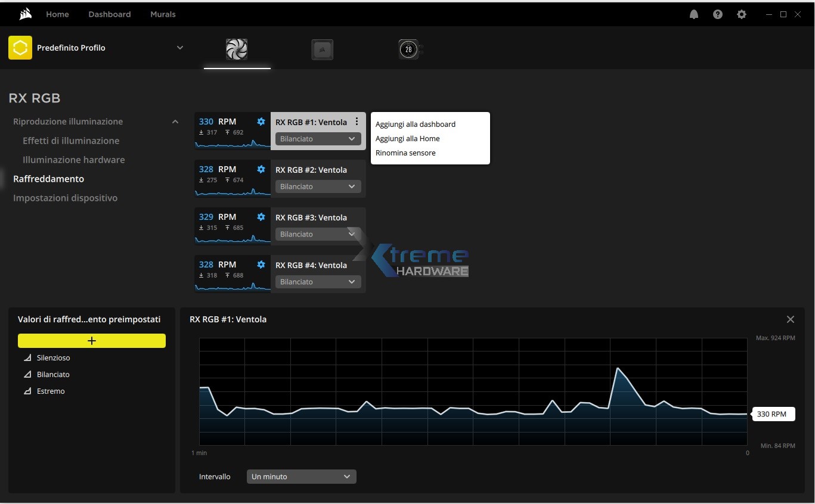Open Bilanciato dropdown for RX RGB #2

[x=318, y=186]
